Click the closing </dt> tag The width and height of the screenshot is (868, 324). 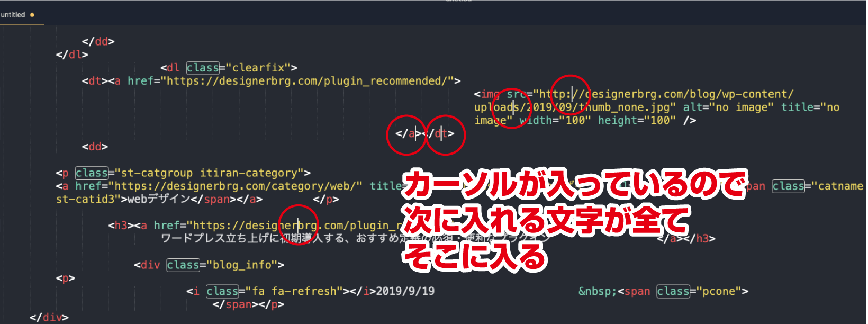tap(441, 134)
